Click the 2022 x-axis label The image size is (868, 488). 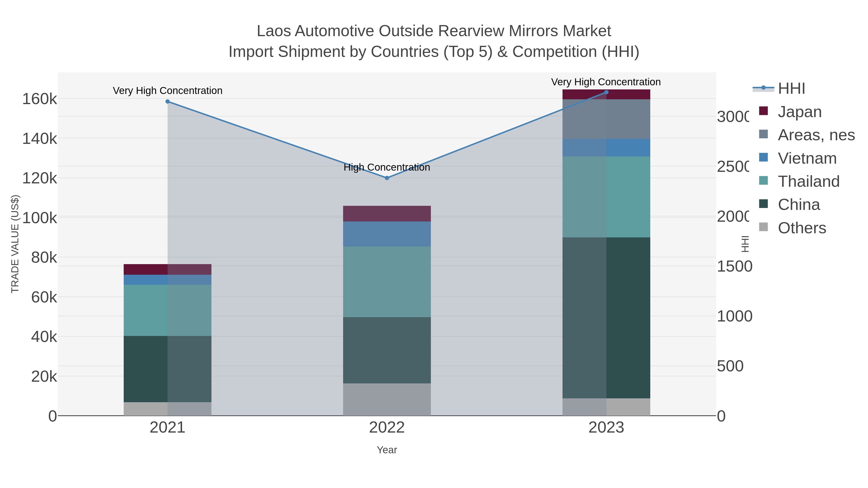(387, 428)
